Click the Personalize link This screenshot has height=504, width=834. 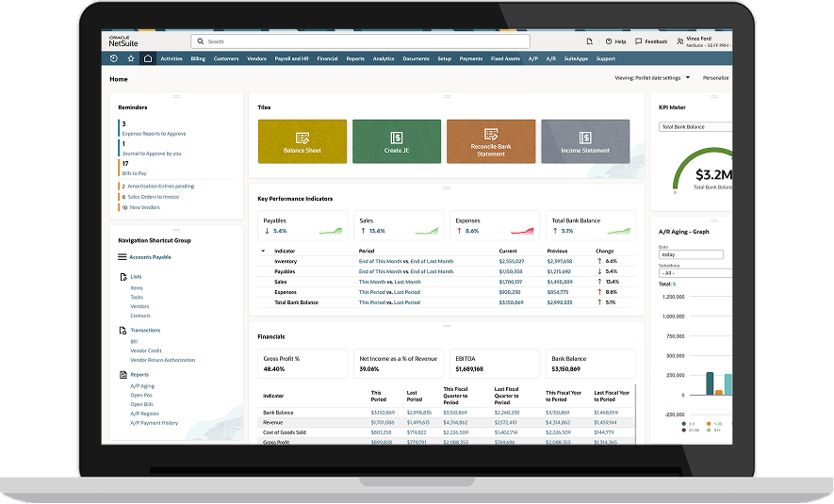coord(716,78)
